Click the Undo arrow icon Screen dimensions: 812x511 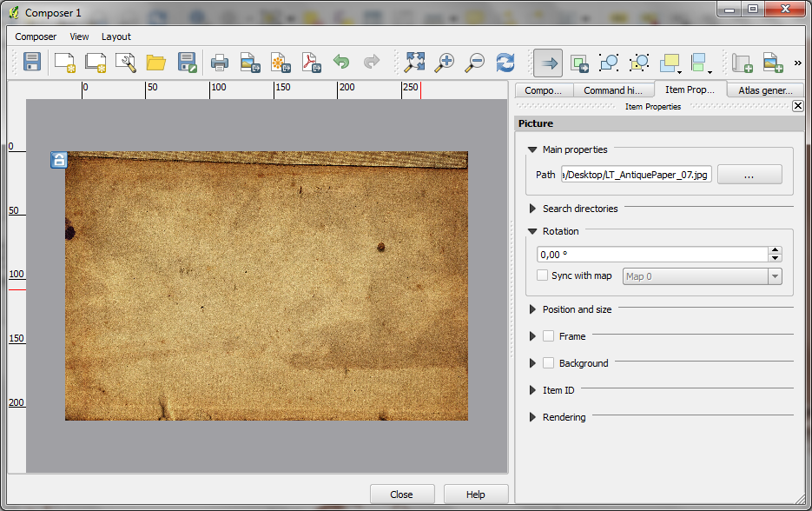(341, 63)
